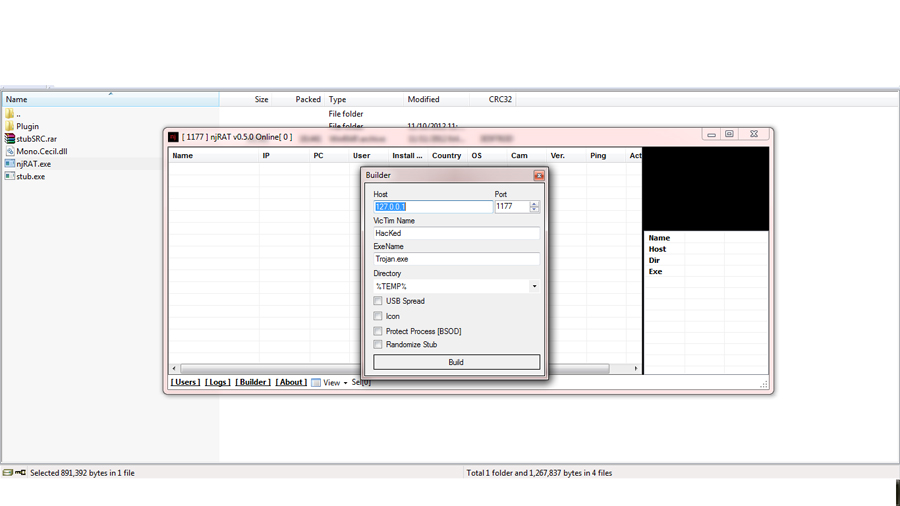900x506 pixels.
Task: Switch to the [Builder] section
Action: point(253,382)
